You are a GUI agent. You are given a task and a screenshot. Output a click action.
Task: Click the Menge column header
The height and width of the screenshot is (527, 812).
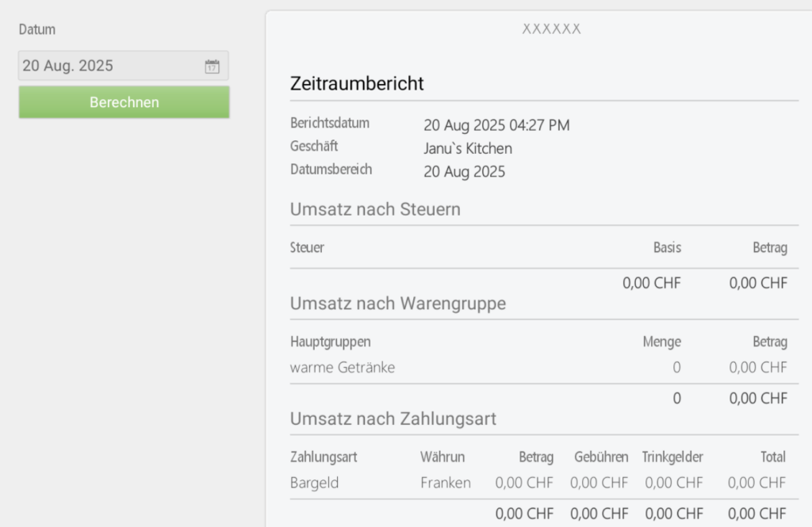click(x=662, y=342)
